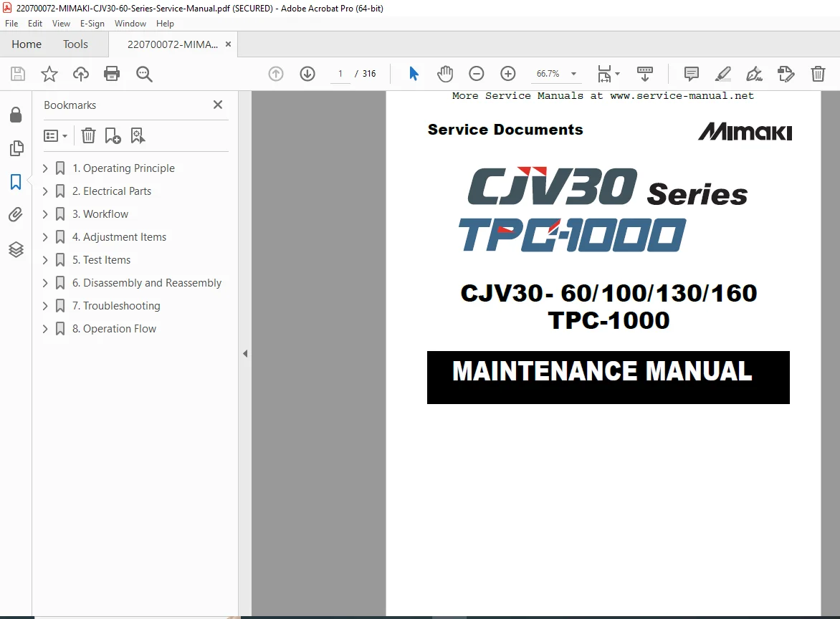Go to next page arrow

click(307, 74)
